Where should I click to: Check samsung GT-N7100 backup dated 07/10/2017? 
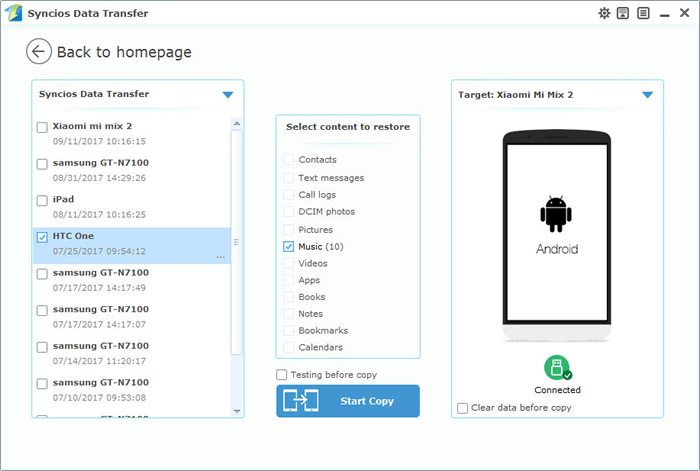click(42, 383)
